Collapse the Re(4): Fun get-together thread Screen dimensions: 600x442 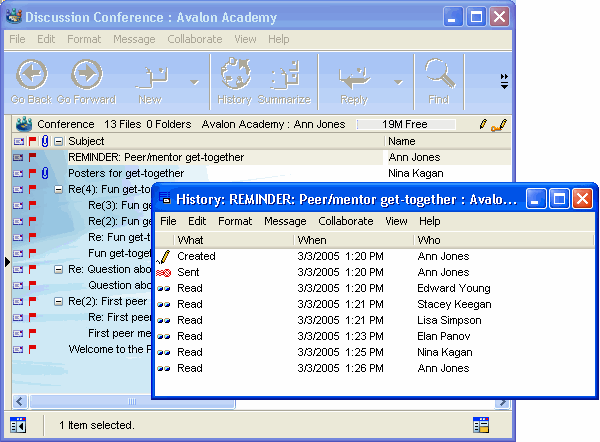(59, 189)
